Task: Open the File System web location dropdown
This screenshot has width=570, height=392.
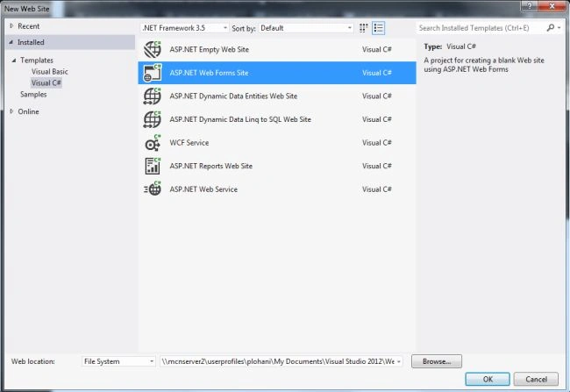Action: coord(118,361)
